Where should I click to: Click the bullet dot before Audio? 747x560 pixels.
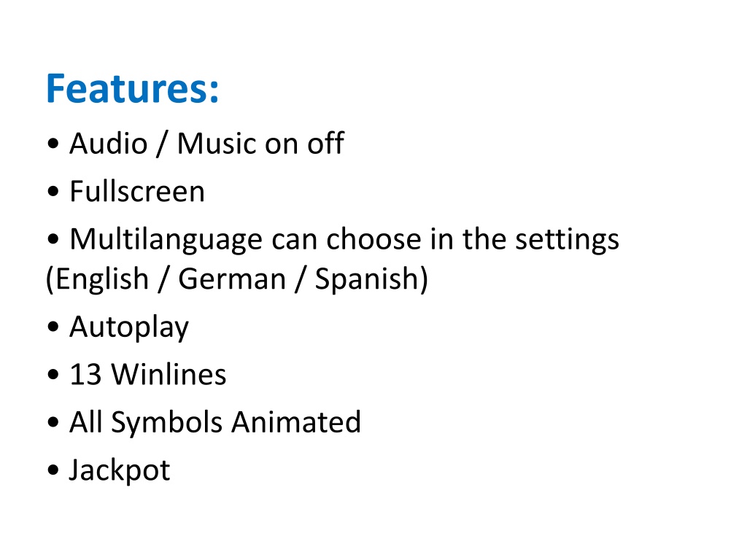pyautogui.click(x=53, y=144)
